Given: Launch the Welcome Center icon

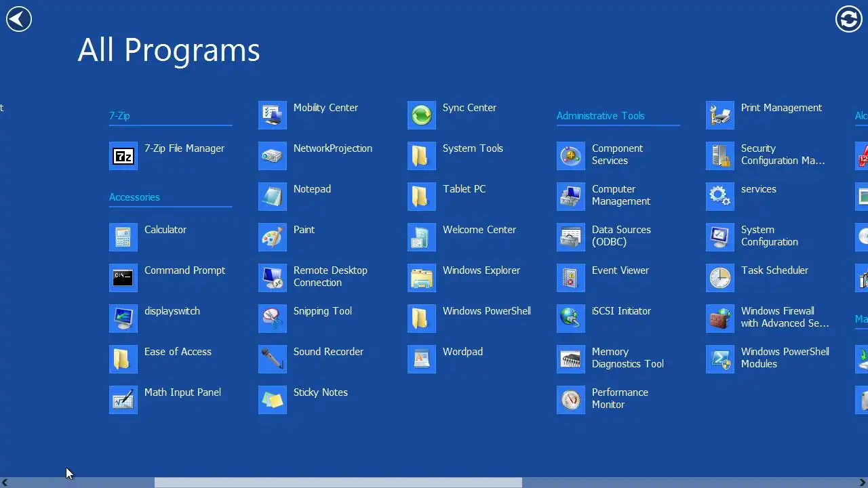Looking at the screenshot, I should (422, 237).
